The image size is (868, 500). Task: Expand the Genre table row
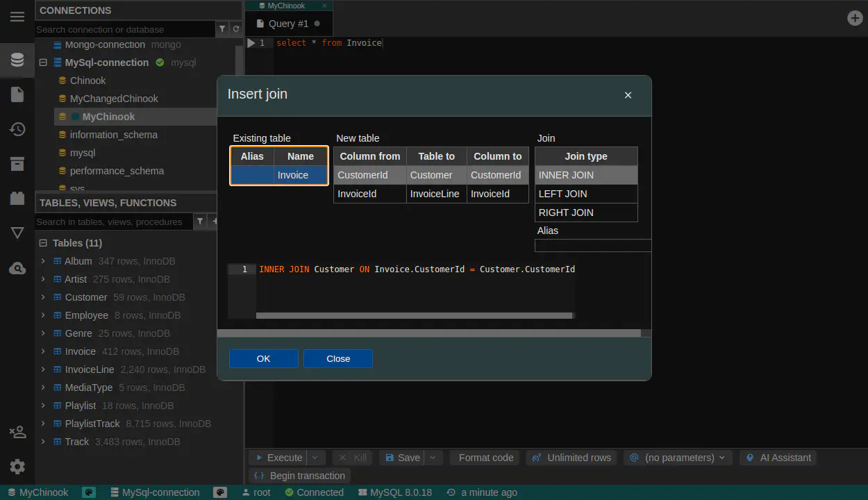(43, 333)
